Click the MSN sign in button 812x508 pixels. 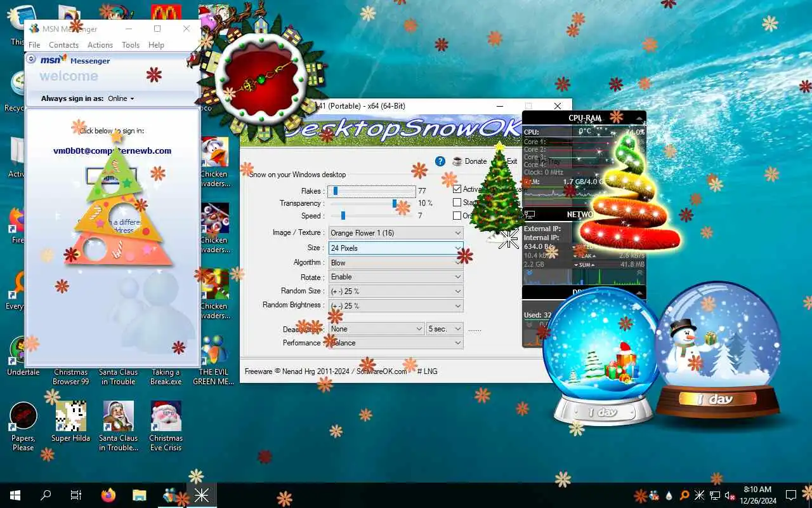point(111,177)
